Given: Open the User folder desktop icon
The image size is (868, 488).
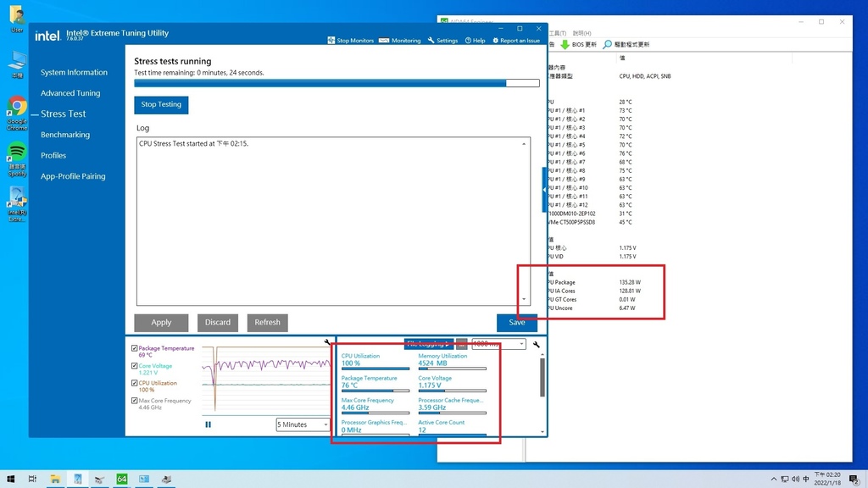Looking at the screenshot, I should point(17,19).
